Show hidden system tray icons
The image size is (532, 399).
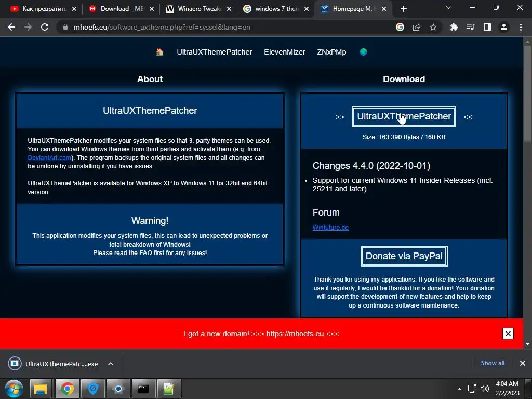coord(459,389)
